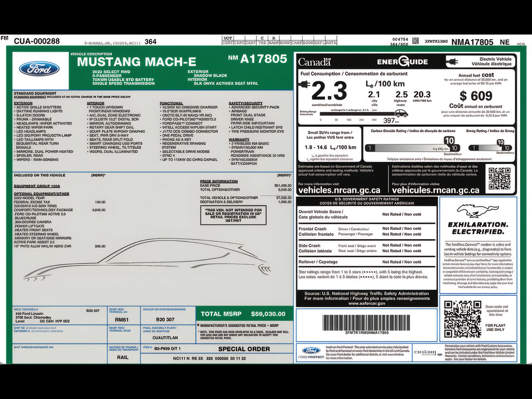Screen dimensions: 532x399
Task: Click the EQUIPMENT GROUP 100A line
Action: coord(37,186)
